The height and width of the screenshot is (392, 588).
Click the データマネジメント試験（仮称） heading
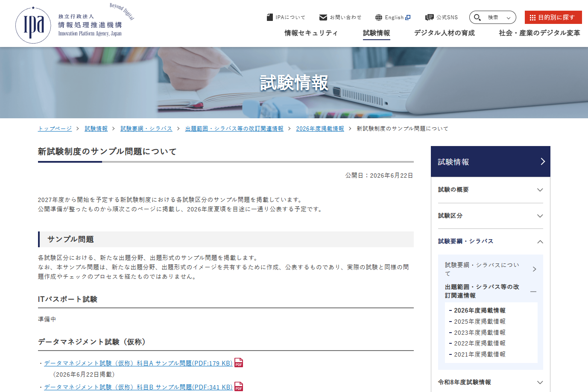94,342
